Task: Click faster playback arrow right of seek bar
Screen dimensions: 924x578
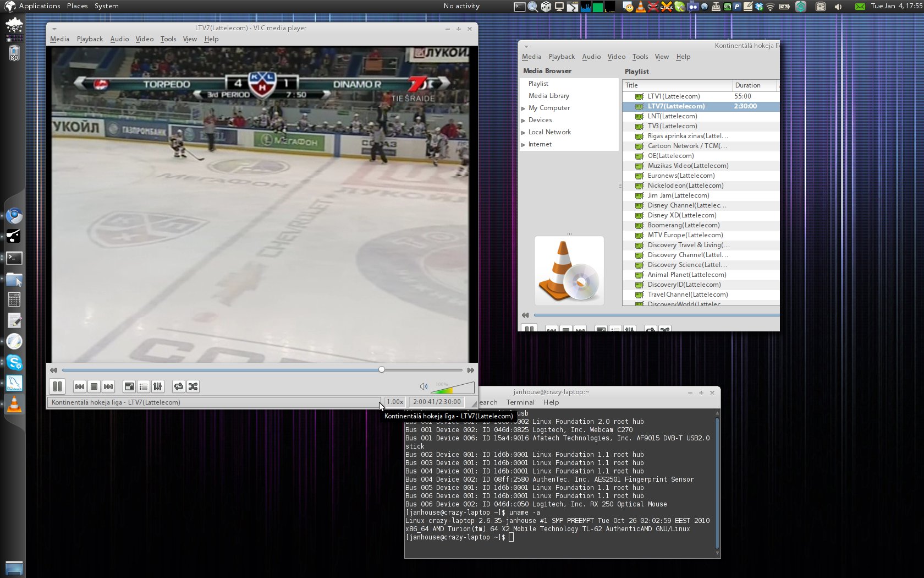Action: point(471,370)
